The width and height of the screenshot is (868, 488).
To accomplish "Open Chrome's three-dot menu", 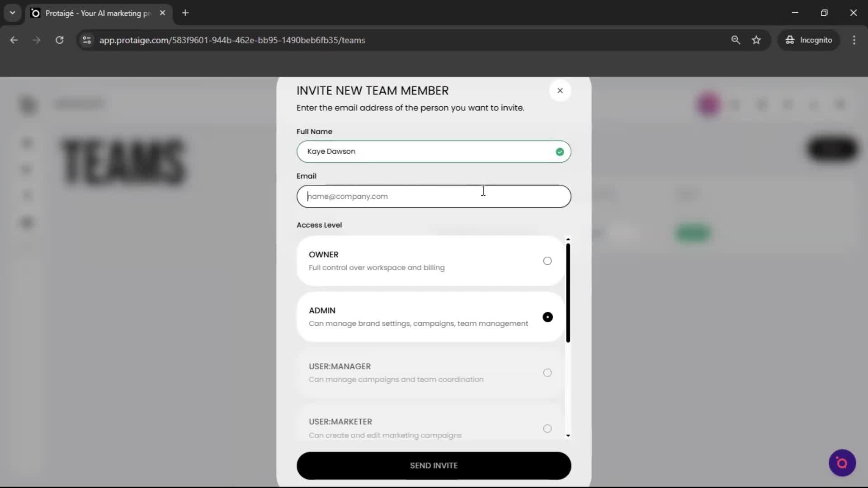I will pos(854,40).
